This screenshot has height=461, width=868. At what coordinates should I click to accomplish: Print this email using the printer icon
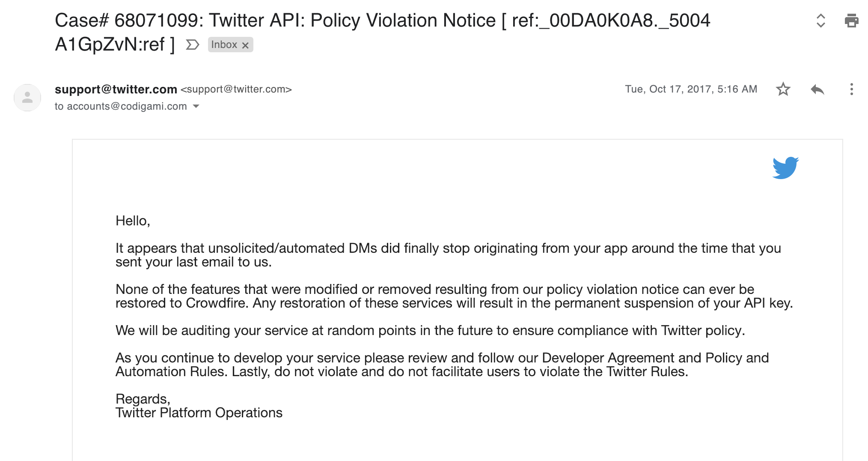(x=851, y=21)
